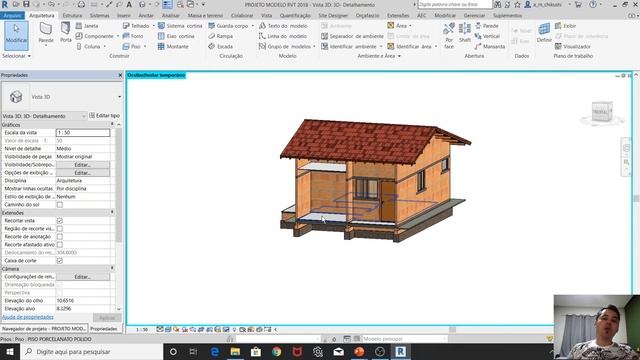This screenshot has height=360, width=640.
Task: Launch Chrome from the taskbar
Action: click(x=276, y=351)
